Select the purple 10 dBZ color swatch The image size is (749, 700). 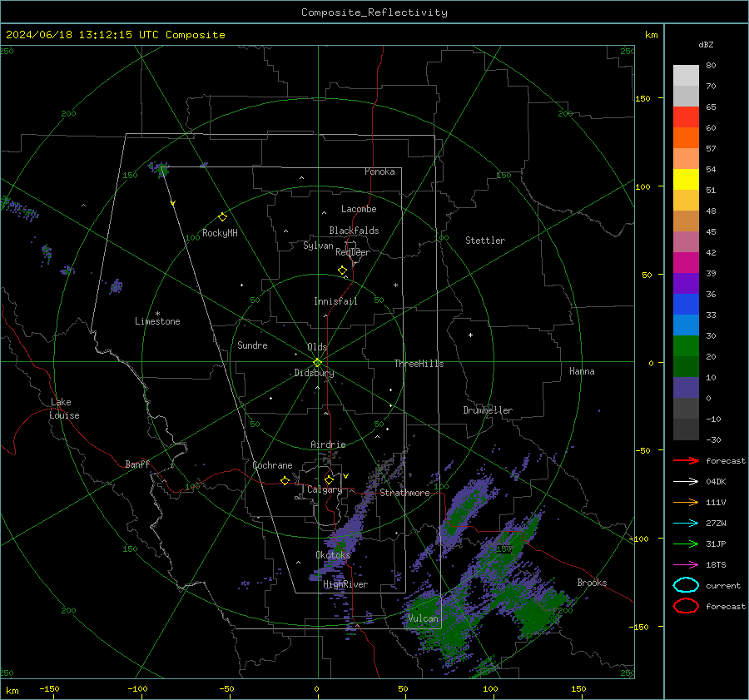[x=686, y=388]
